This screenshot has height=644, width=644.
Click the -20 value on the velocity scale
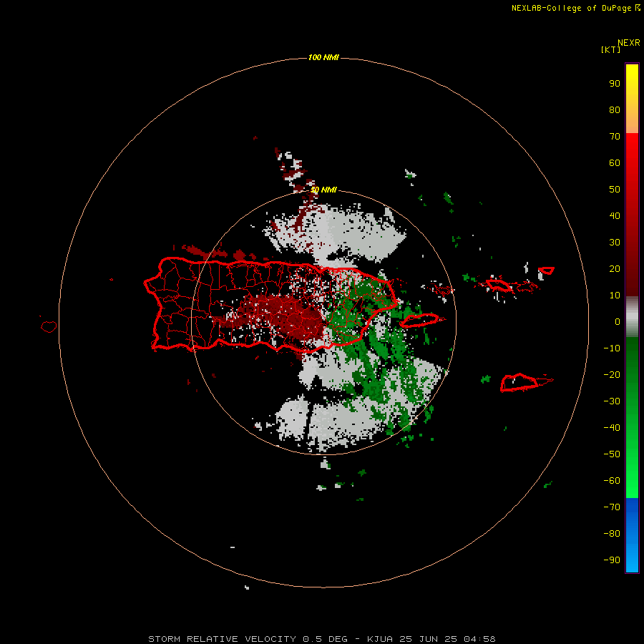612,375
